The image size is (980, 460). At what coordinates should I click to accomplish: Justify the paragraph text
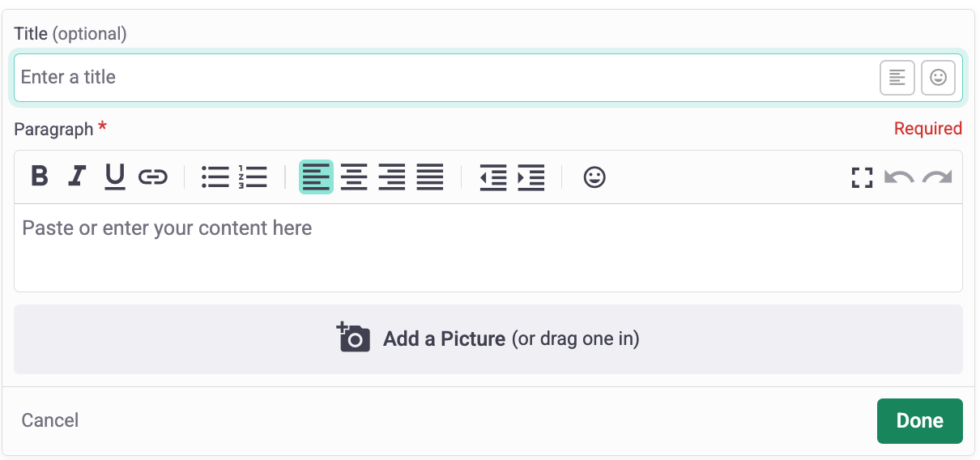[x=430, y=176]
